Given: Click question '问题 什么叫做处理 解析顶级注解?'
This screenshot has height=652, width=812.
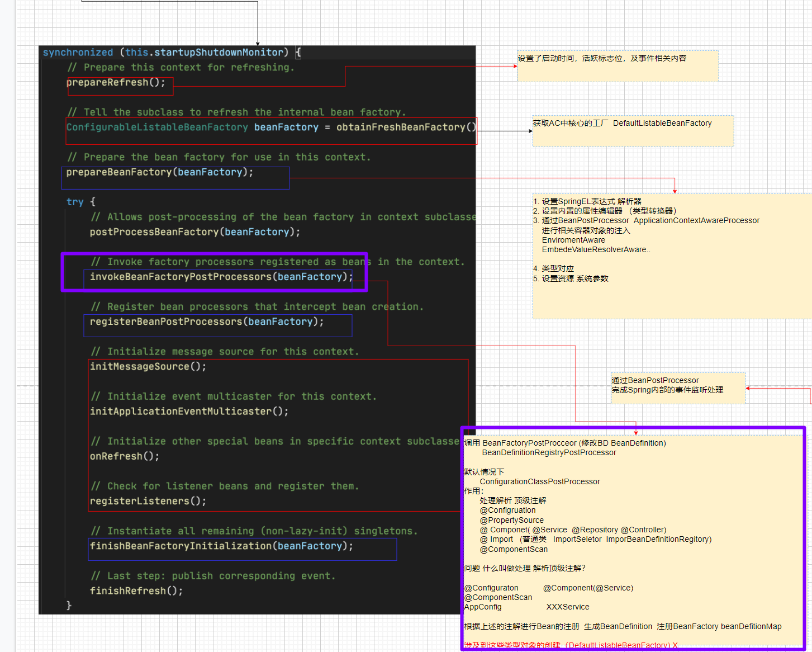Looking at the screenshot, I should coord(525,568).
